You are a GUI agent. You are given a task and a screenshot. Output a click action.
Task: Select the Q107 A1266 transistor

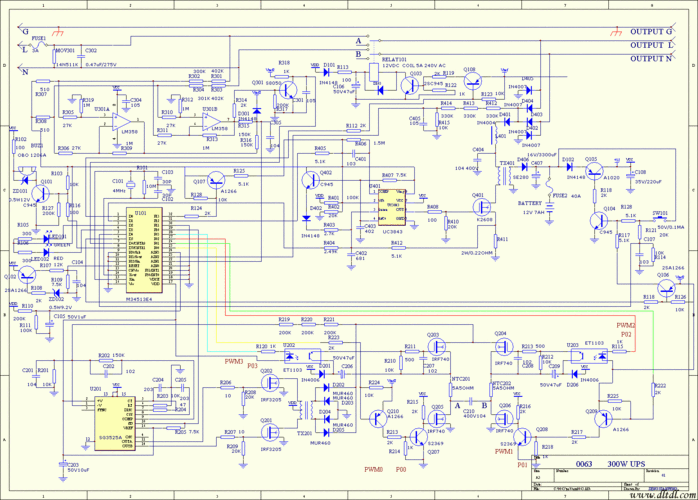216,180
